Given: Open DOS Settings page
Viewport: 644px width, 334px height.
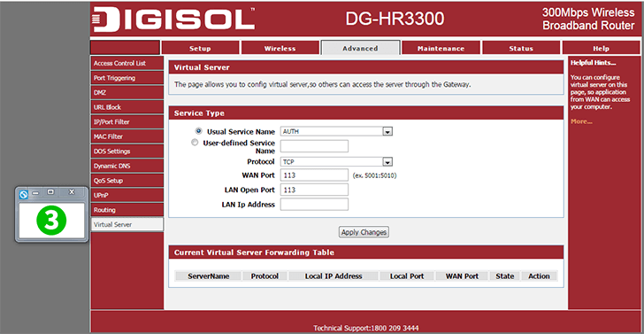Looking at the screenshot, I should (126, 151).
